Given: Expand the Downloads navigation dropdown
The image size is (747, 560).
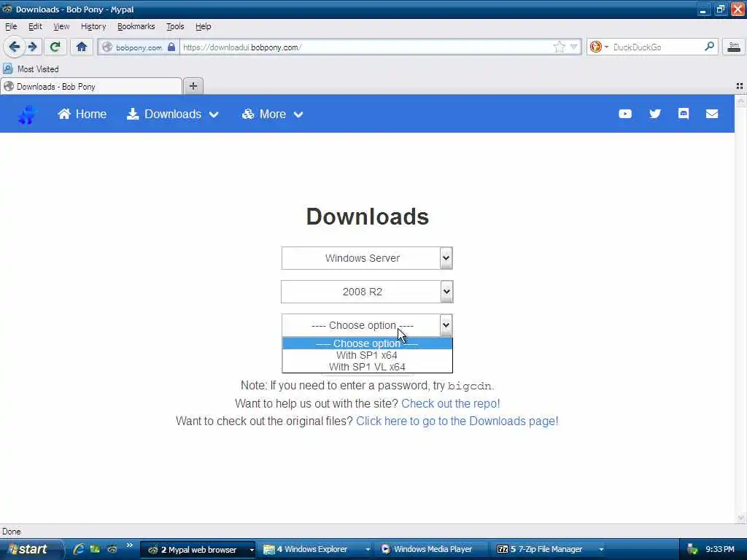Looking at the screenshot, I should tap(172, 114).
